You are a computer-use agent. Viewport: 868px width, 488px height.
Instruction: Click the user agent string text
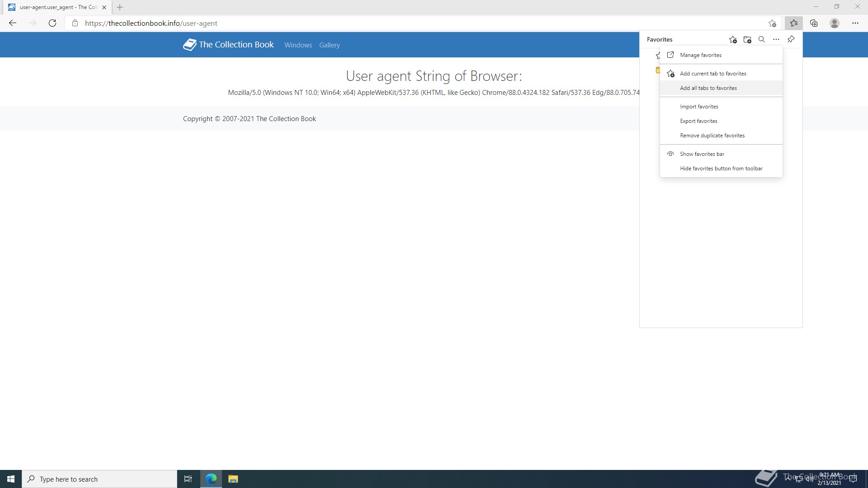434,93
